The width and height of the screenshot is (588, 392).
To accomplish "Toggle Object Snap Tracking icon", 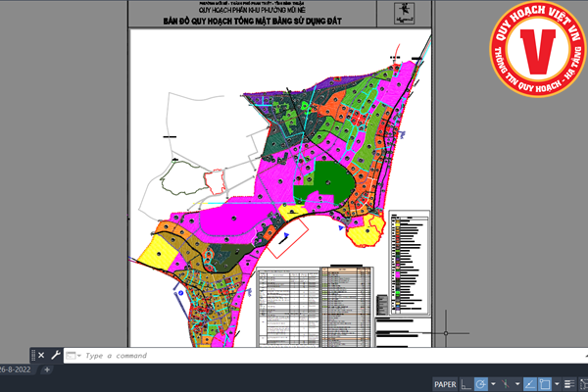I will pos(529,383).
